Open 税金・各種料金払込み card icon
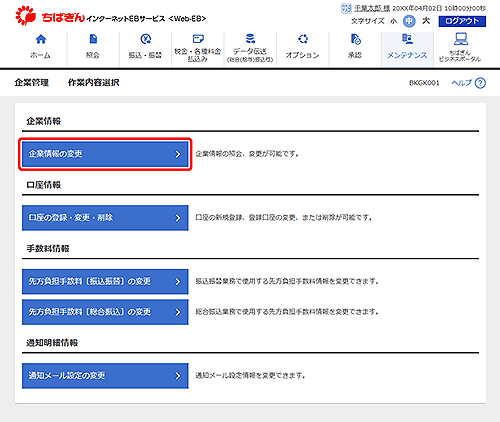This screenshot has width=500, height=422. [198, 39]
